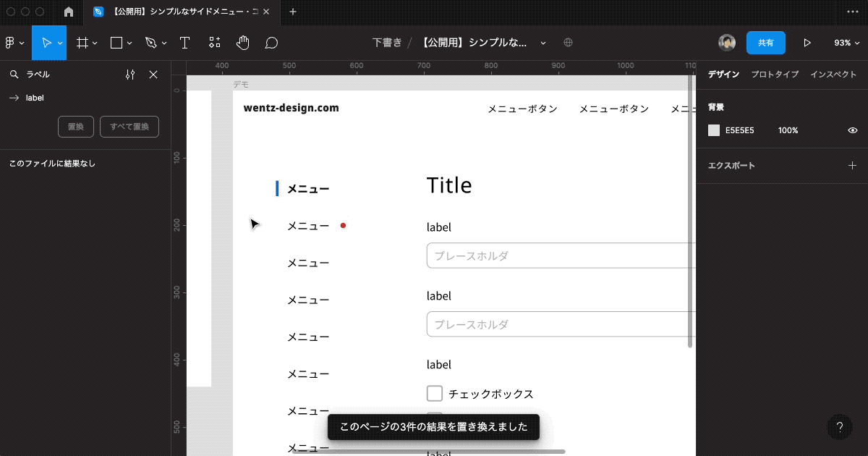The height and width of the screenshot is (456, 868).
Task: Toggle the background fill visibility eye icon
Action: (852, 130)
